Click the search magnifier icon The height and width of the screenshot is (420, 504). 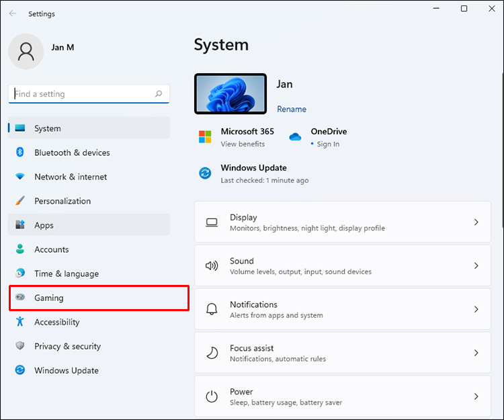[159, 94]
